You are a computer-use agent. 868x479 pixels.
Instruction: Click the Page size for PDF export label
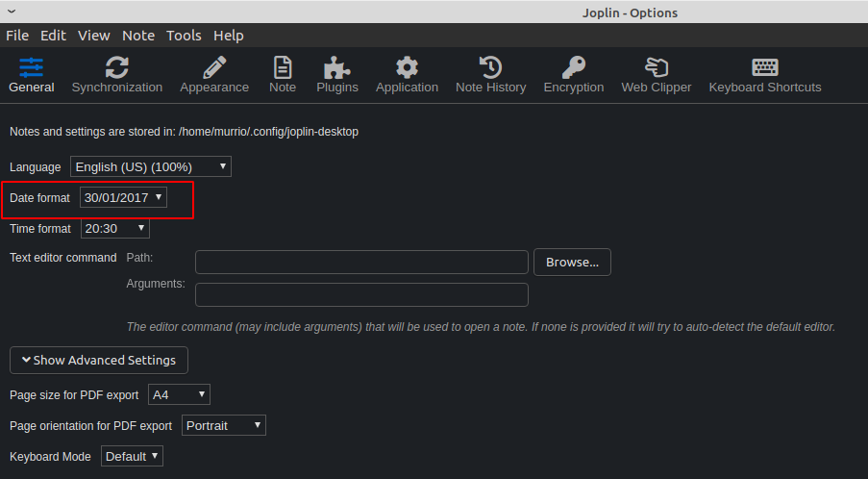click(x=74, y=395)
